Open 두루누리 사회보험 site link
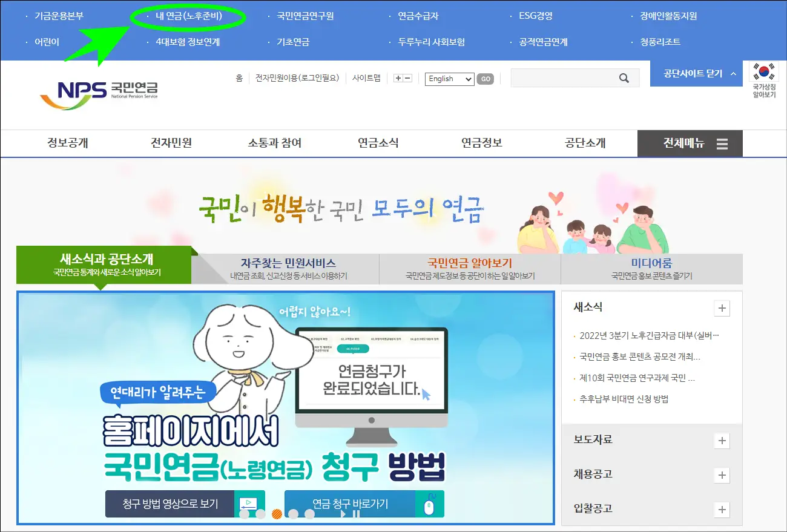787x532 pixels. point(431,42)
